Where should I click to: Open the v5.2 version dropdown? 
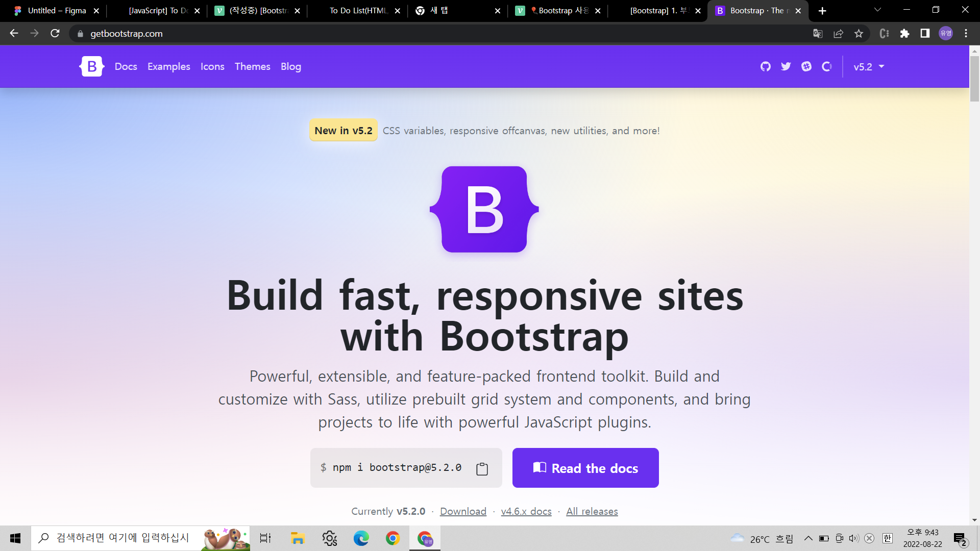[868, 66]
